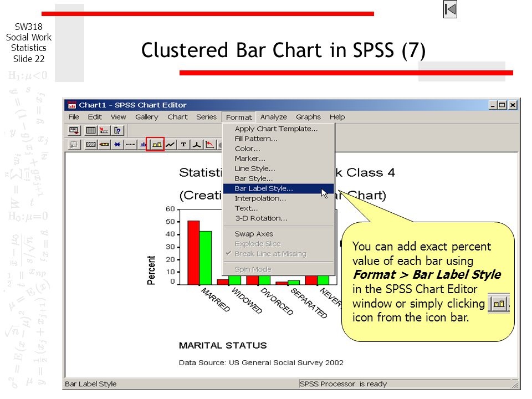
Task: Click 'SPSS Processor is ready' status text
Action: pyautogui.click(x=343, y=383)
